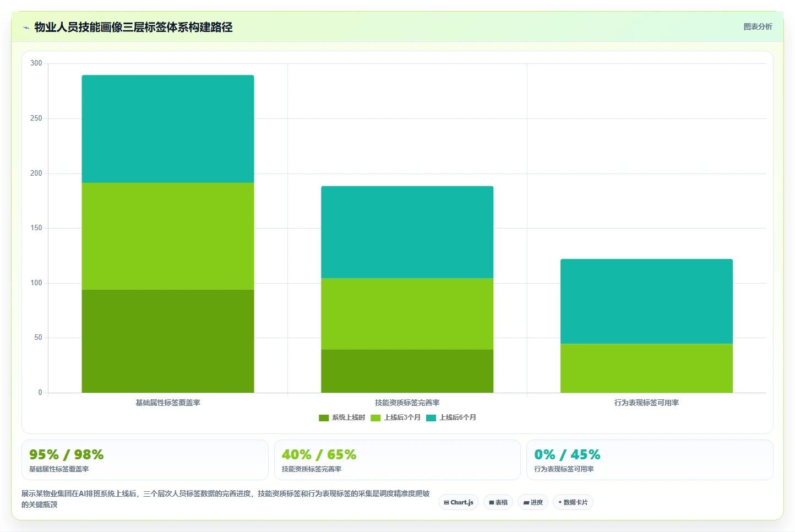795x532 pixels.
Task: Select the 95% / 98% stat card
Action: (145, 460)
